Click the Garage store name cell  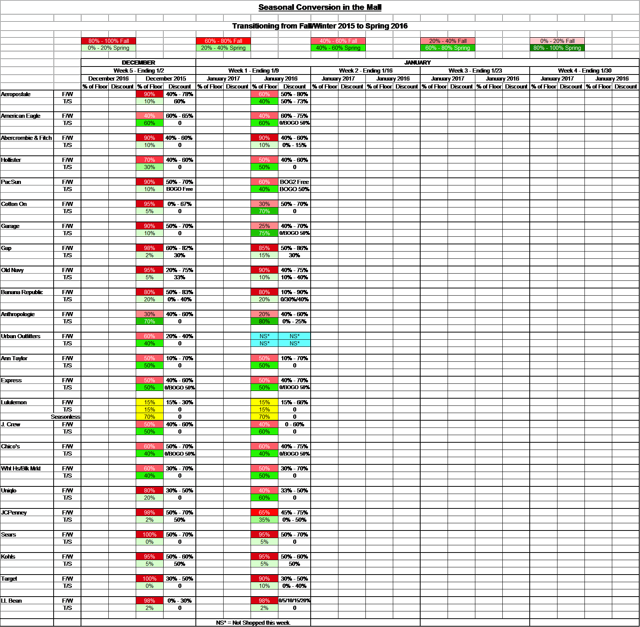pyautogui.click(x=27, y=226)
